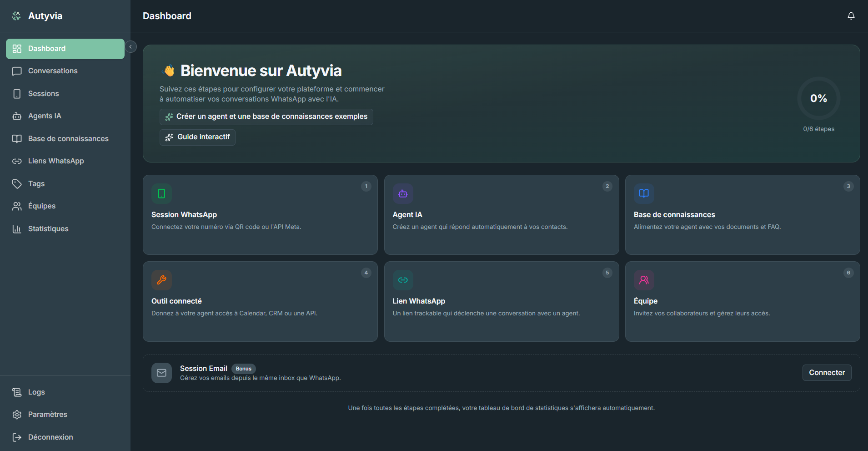Click the Liens WhatsApp link icon in sidebar

pyautogui.click(x=17, y=161)
